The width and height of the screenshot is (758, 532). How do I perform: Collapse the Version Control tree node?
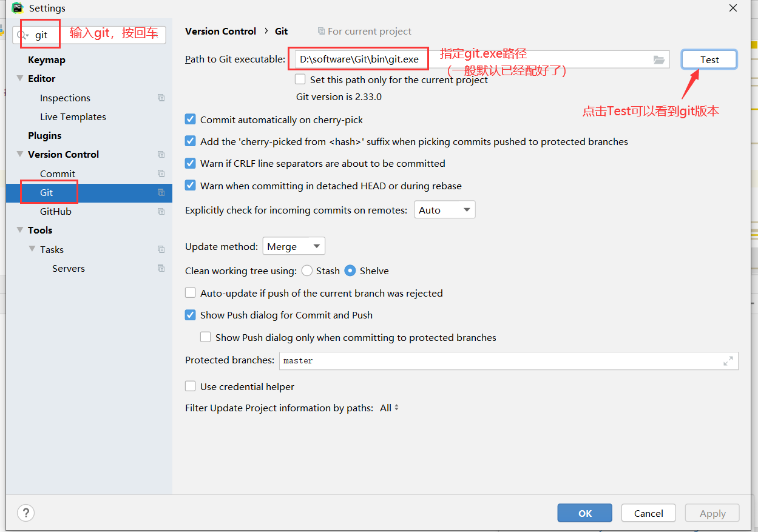click(x=21, y=154)
